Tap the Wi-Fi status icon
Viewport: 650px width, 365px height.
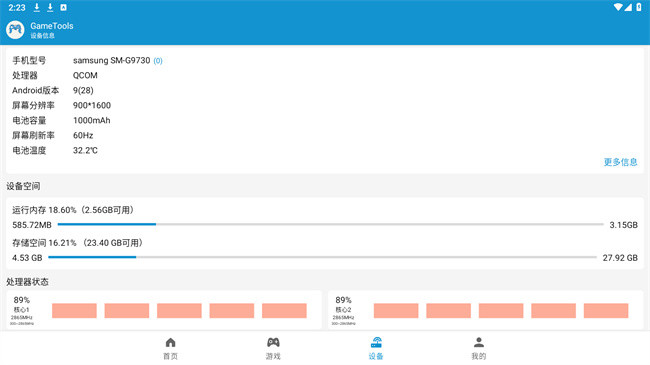618,7
